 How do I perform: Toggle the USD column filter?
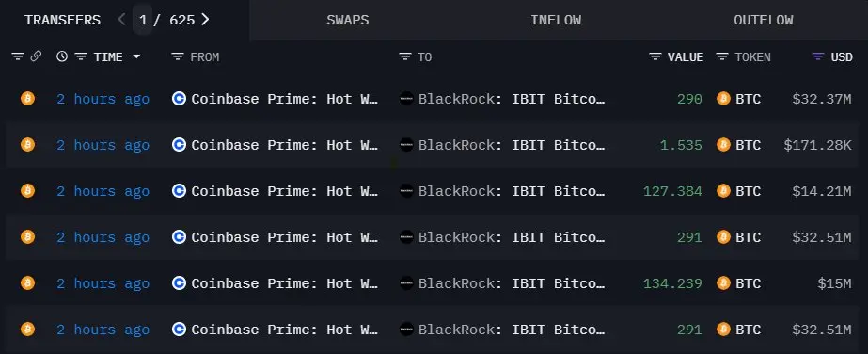[x=817, y=56]
